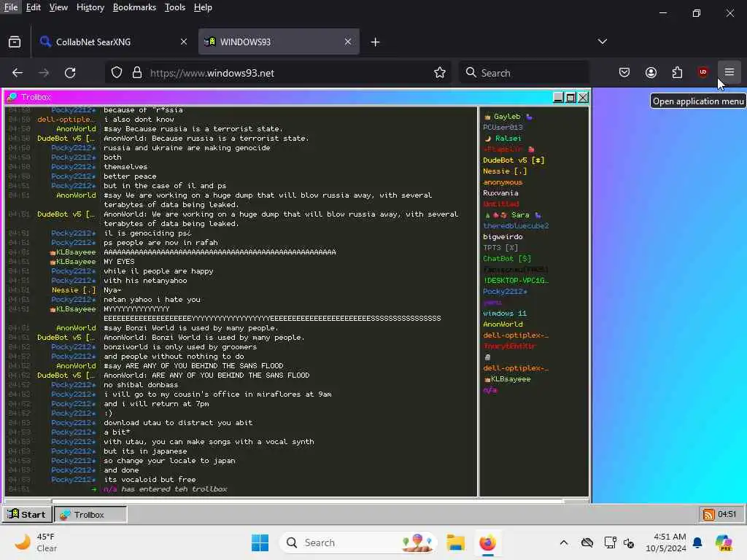The height and width of the screenshot is (560, 747).
Task: Open the Pocket save icon
Action: click(624, 72)
